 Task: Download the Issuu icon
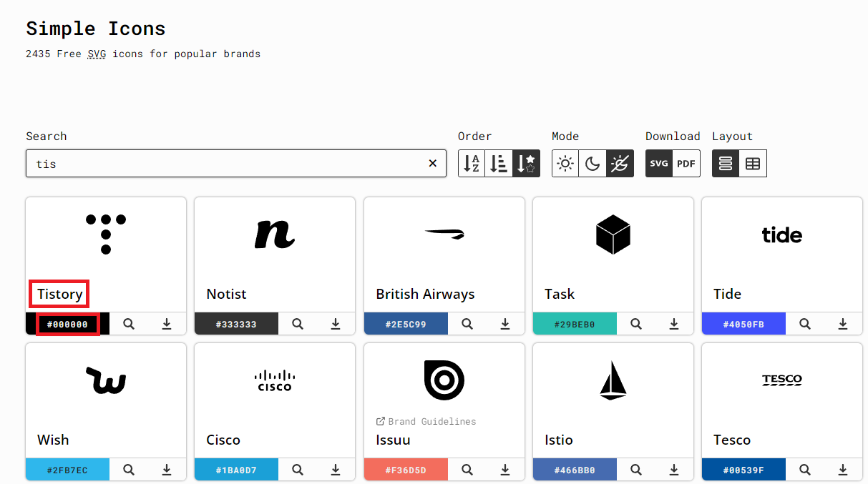(505, 470)
